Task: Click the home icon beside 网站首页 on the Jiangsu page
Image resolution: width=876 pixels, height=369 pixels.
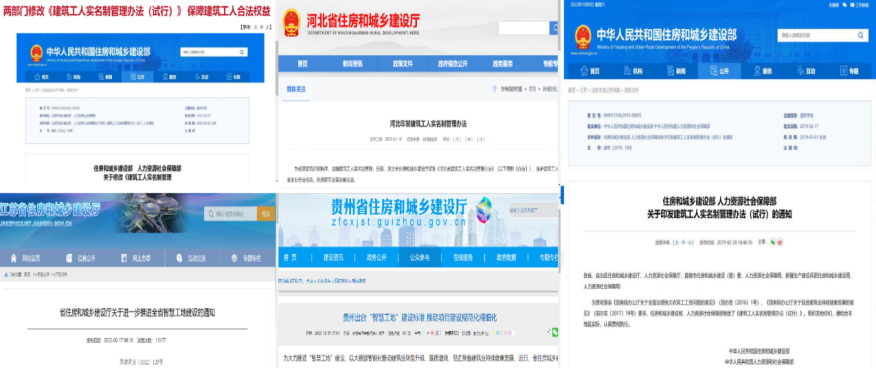Action: (x=15, y=258)
